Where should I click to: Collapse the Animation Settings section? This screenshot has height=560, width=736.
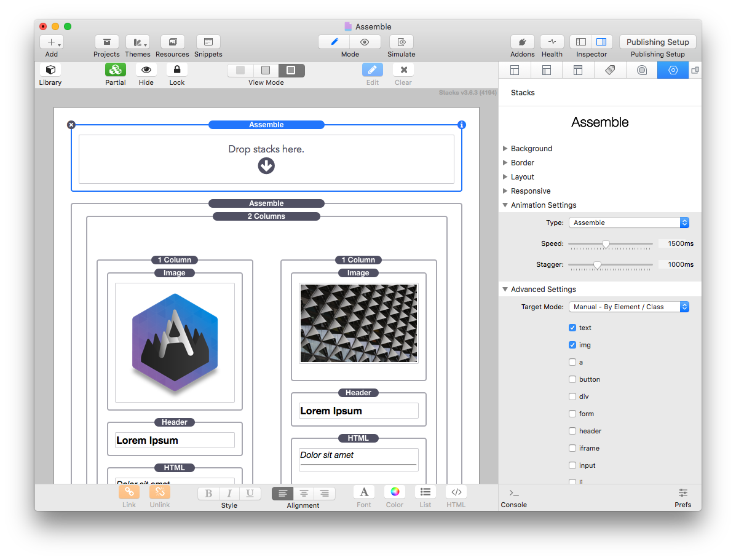(505, 205)
